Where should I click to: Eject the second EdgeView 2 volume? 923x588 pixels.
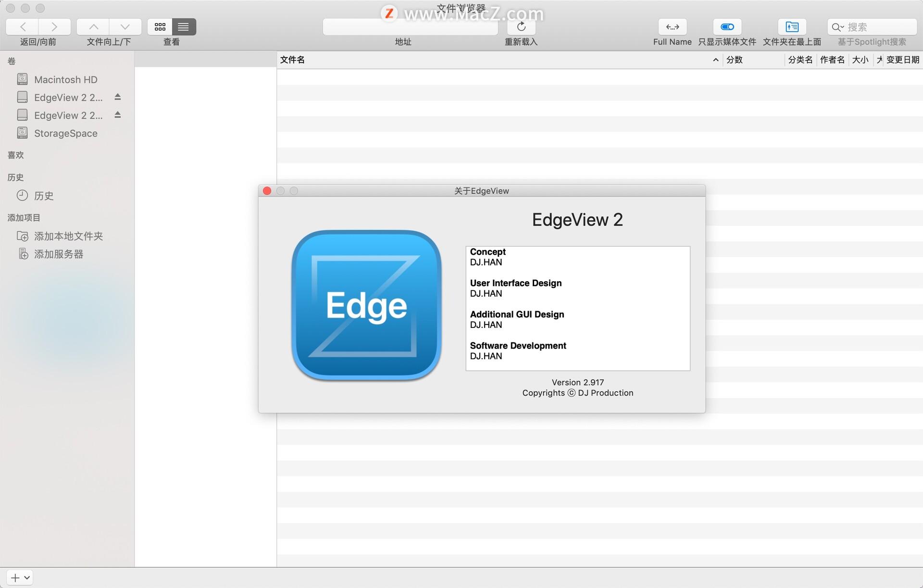[x=117, y=114]
